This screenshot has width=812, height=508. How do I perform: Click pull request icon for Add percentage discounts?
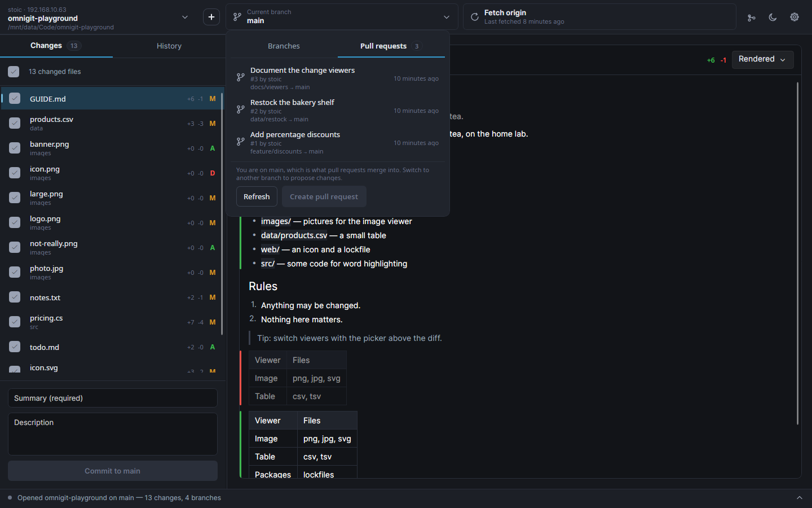(x=241, y=142)
